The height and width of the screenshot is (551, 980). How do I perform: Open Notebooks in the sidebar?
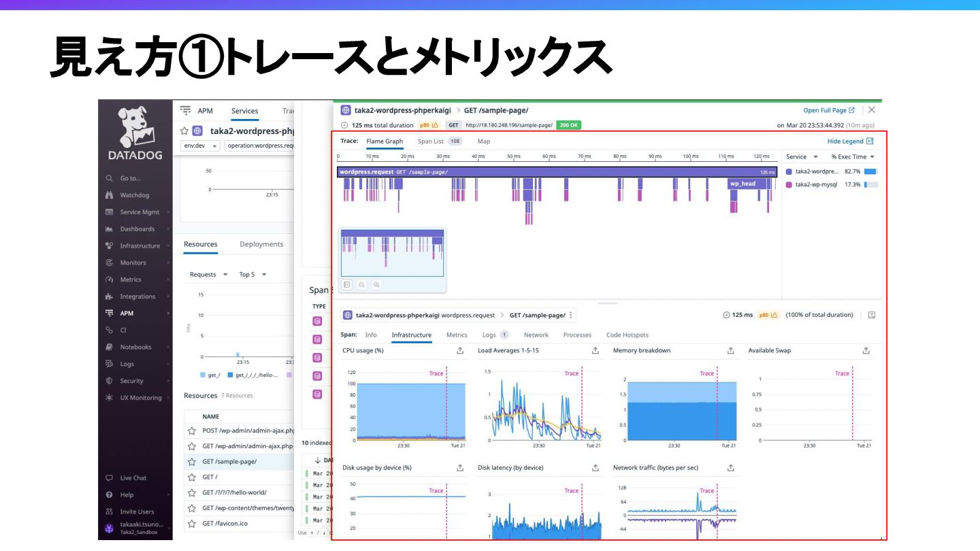(x=135, y=347)
